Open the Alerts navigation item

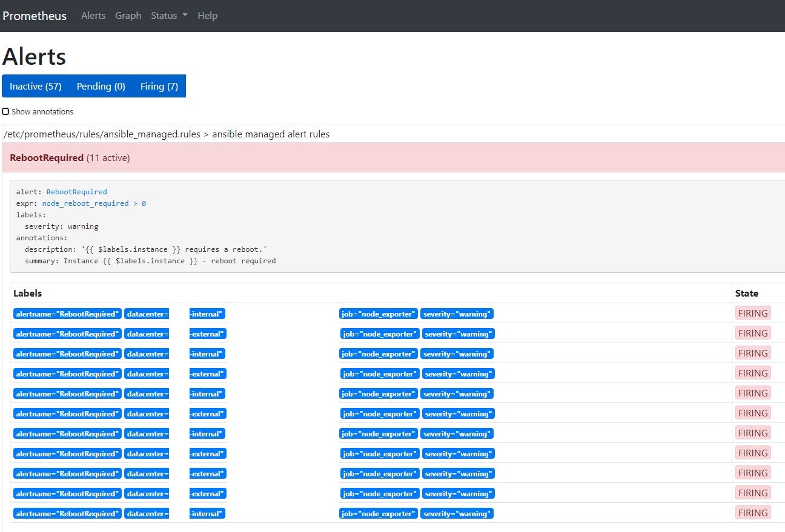[x=93, y=16]
